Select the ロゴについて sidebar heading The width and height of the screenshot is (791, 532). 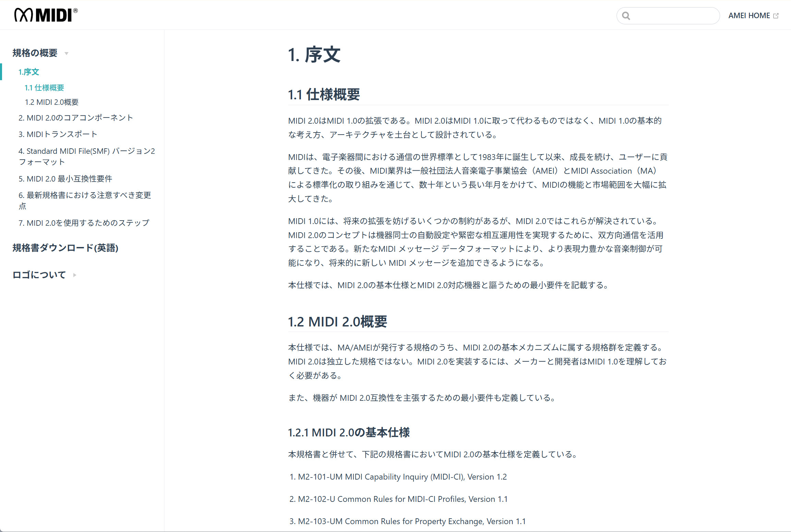point(39,275)
